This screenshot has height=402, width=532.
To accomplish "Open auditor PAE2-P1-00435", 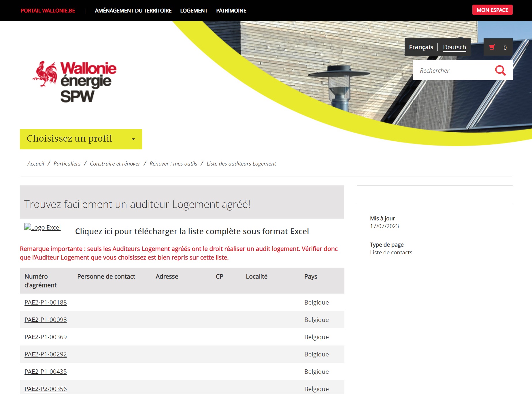I will (x=46, y=371).
